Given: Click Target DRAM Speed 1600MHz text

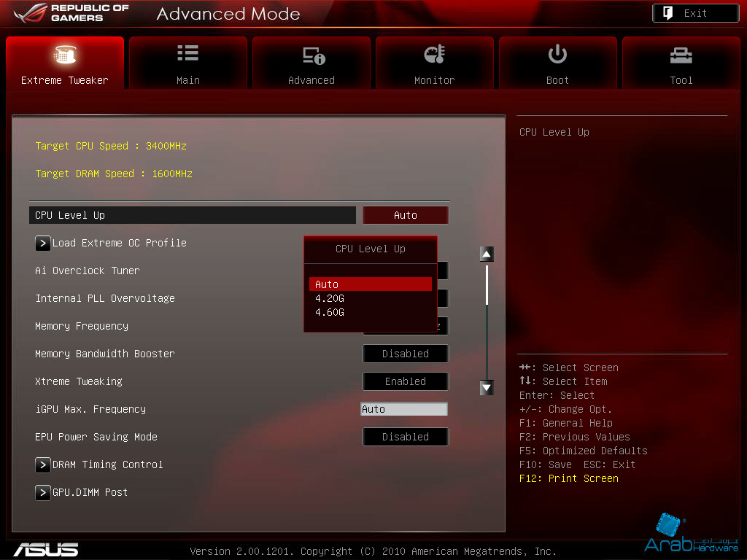Looking at the screenshot, I should [113, 174].
